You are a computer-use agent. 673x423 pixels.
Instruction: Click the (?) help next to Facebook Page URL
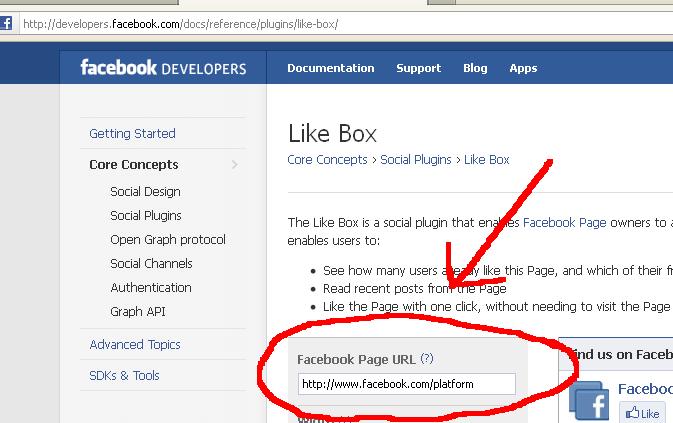[427, 358]
